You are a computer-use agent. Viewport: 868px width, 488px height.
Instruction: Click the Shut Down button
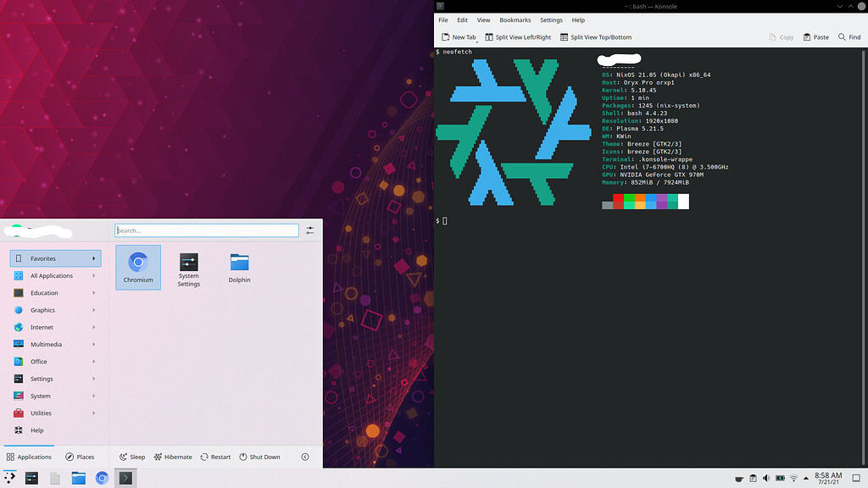point(260,457)
